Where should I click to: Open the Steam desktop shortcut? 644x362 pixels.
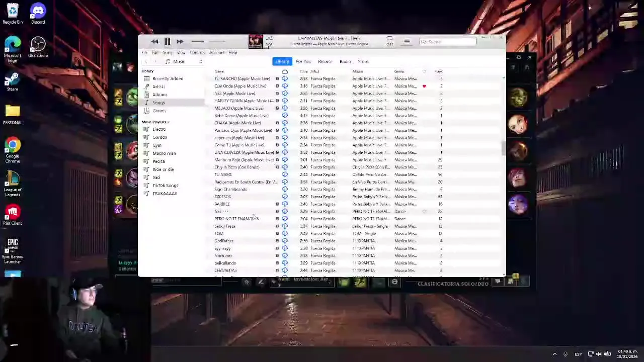click(13, 81)
